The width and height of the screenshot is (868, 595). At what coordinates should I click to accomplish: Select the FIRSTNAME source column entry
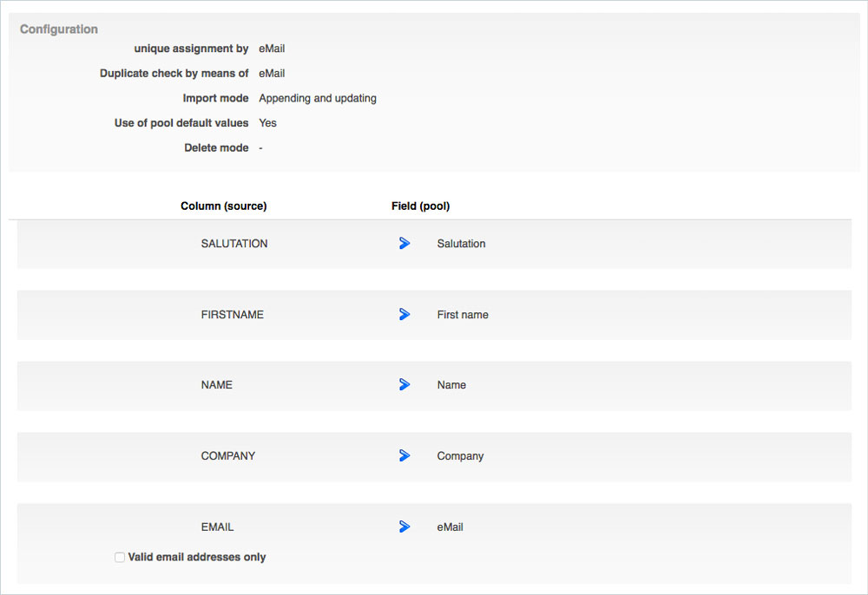[x=232, y=315]
